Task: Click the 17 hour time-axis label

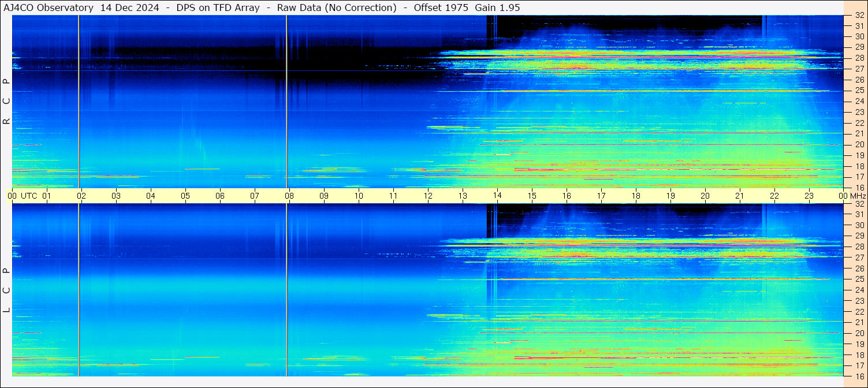Action: tap(601, 196)
